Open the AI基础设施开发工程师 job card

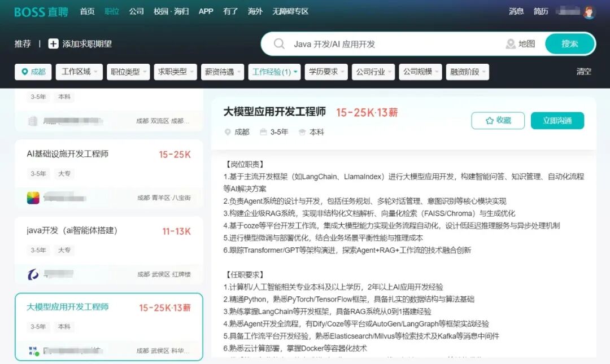(x=109, y=174)
